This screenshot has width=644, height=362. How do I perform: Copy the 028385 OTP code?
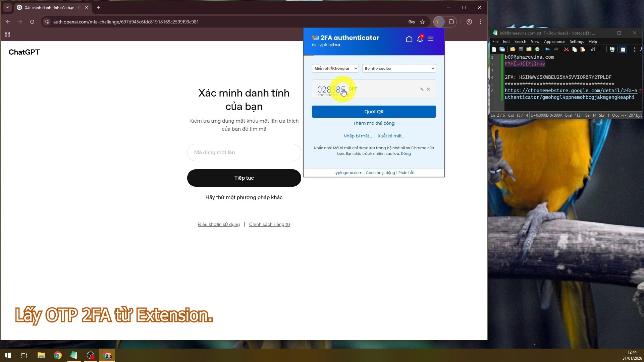click(331, 89)
